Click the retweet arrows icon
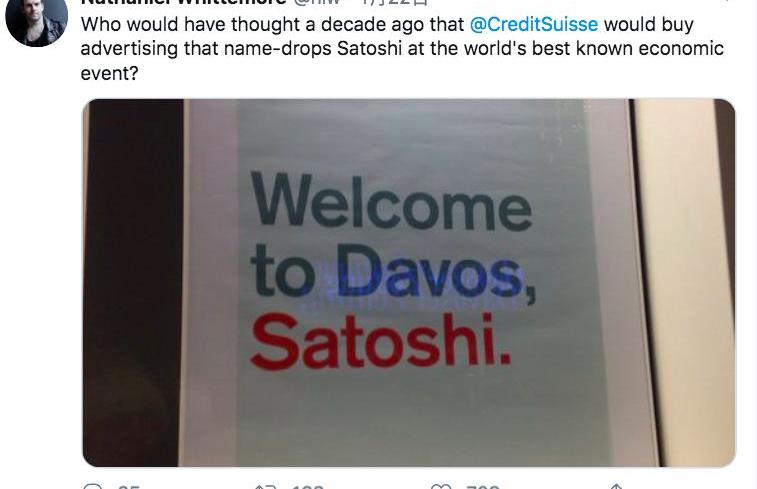The image size is (757, 489). click(x=265, y=486)
